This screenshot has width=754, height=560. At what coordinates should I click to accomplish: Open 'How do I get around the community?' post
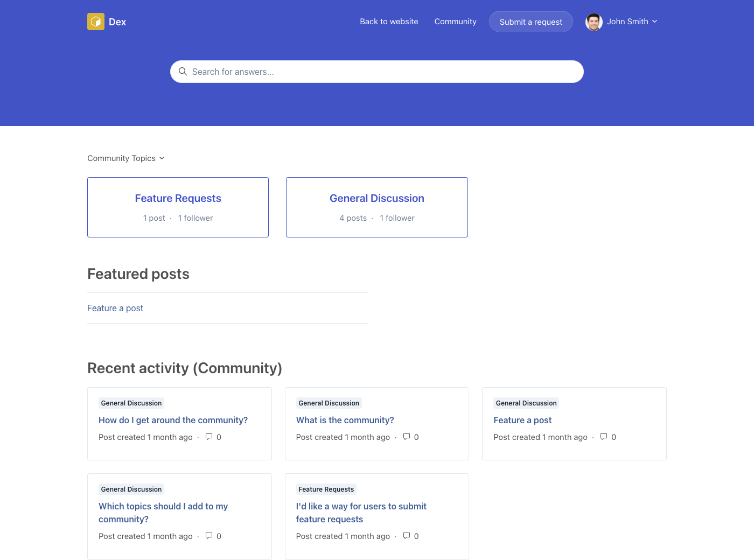click(173, 420)
